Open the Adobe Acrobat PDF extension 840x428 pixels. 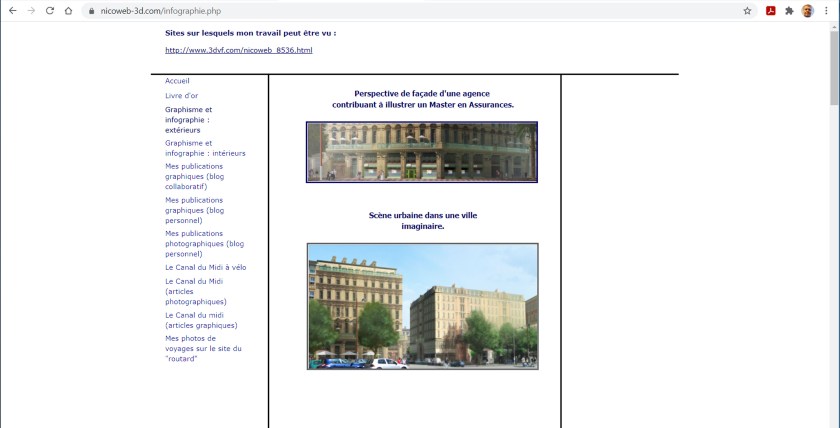(771, 11)
